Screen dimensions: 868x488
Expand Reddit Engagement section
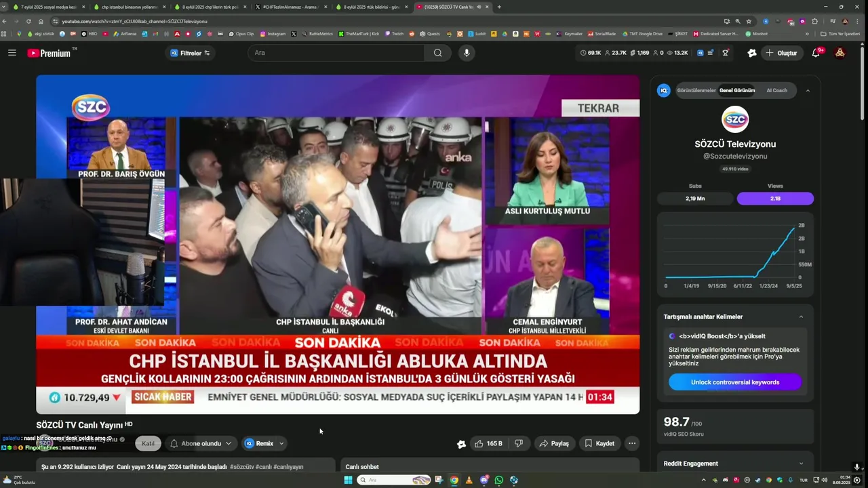(801, 464)
